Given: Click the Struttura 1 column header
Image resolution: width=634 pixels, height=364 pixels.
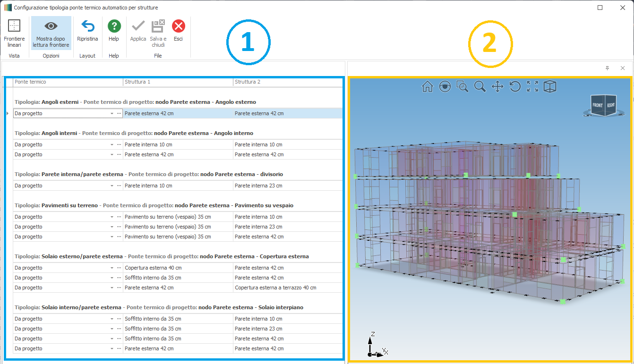Looking at the screenshot, I should (178, 82).
